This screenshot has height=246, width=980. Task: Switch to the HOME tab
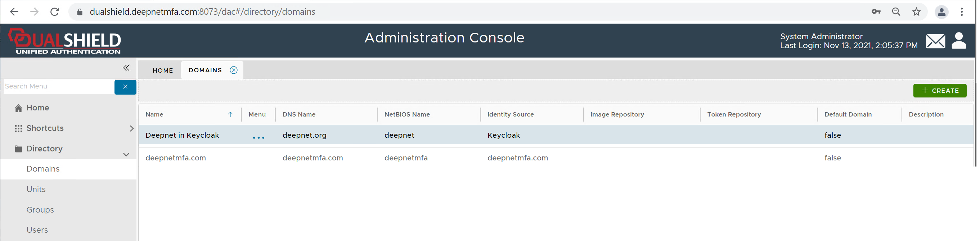click(162, 70)
